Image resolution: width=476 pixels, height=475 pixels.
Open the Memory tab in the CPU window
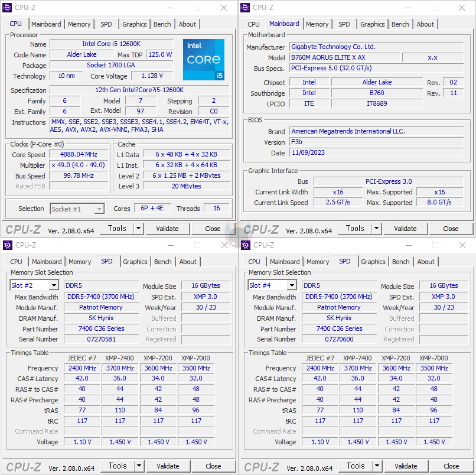coord(79,24)
